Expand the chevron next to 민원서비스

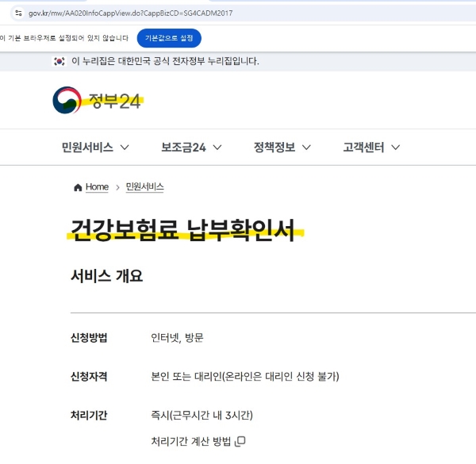point(125,148)
